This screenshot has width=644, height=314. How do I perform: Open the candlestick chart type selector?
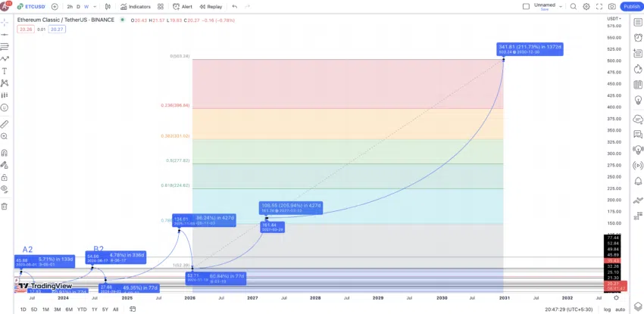[108, 7]
